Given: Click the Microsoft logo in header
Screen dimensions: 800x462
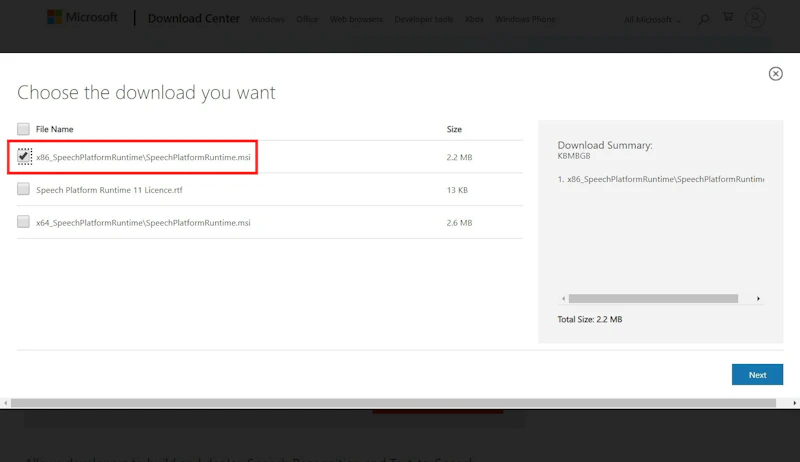Looking at the screenshot, I should [x=82, y=17].
